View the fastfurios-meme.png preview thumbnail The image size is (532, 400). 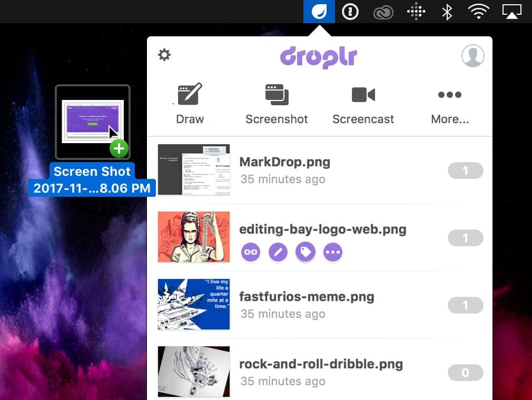click(194, 304)
